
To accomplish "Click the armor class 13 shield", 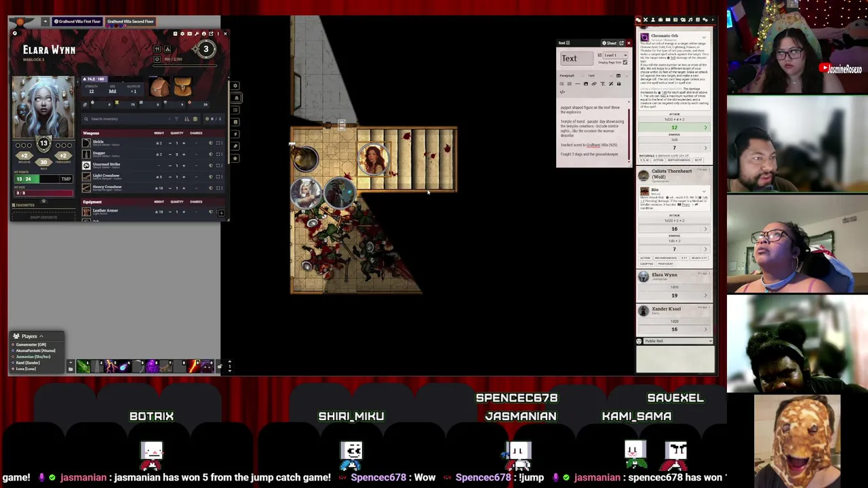I will coord(44,143).
